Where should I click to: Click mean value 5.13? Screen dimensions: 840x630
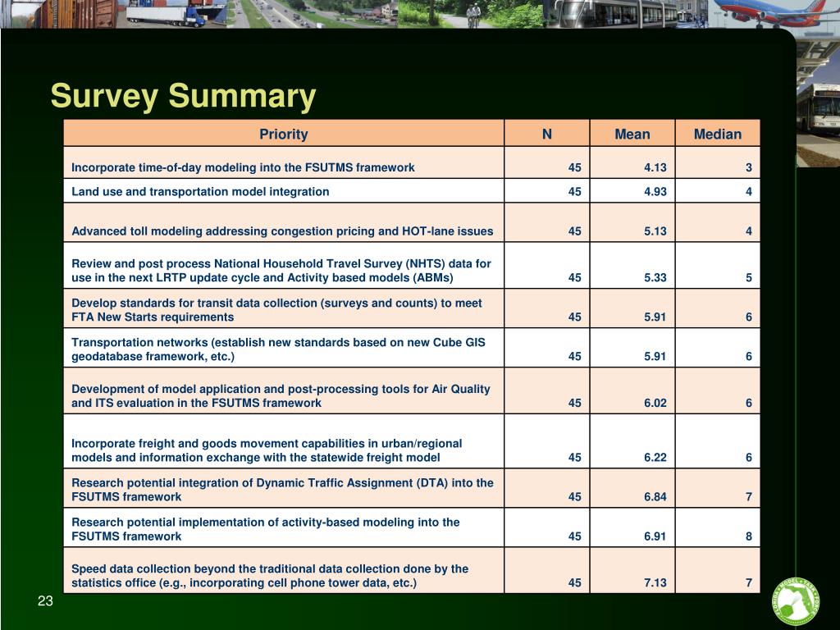[x=655, y=231]
